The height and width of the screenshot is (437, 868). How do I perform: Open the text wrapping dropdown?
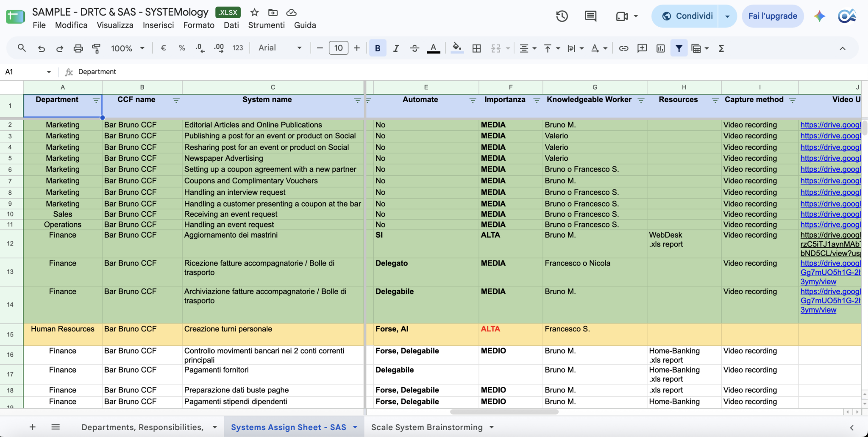[x=576, y=48]
